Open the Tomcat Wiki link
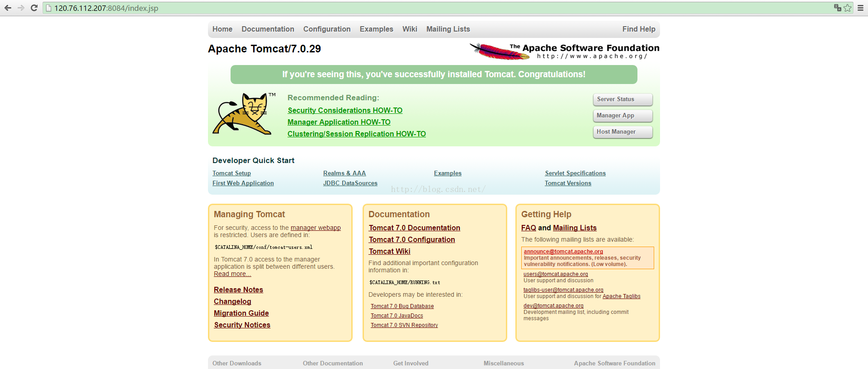 390,251
